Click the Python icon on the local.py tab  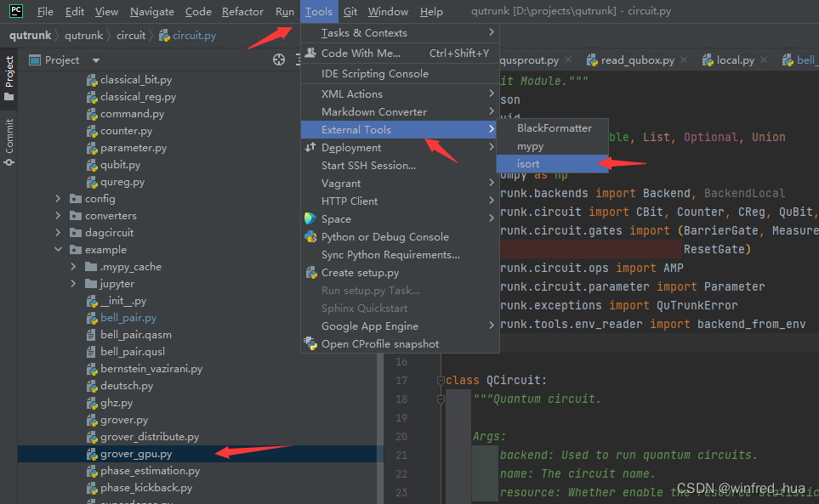pos(707,61)
